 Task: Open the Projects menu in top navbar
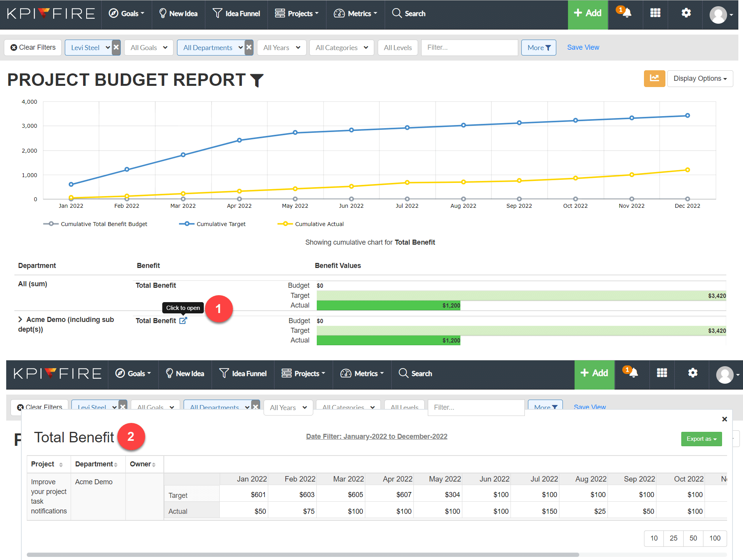pos(297,14)
